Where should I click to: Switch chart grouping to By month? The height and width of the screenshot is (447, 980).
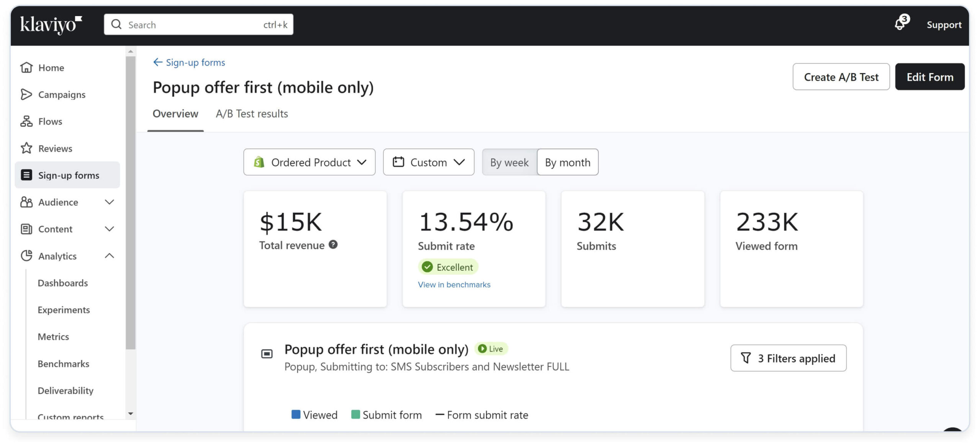[567, 162]
